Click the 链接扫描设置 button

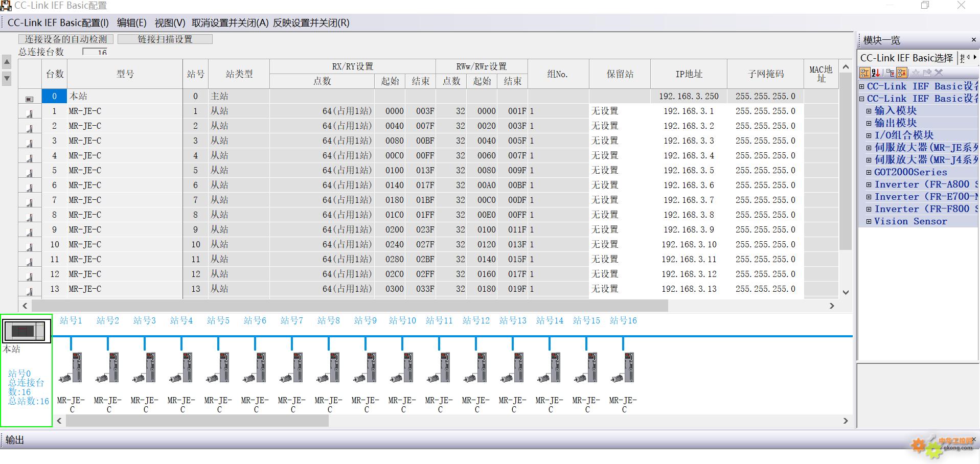[x=165, y=39]
